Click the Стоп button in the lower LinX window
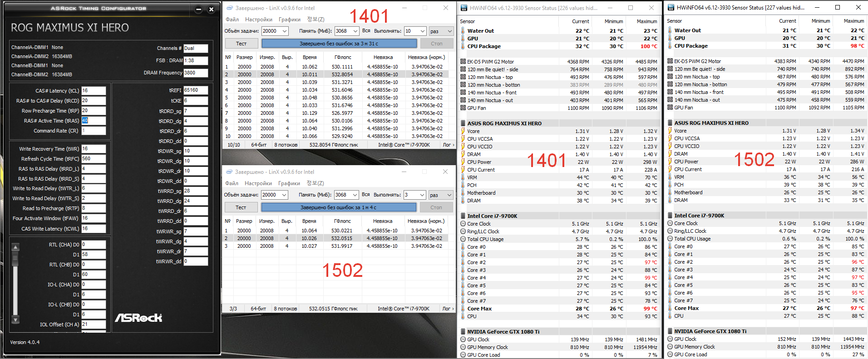Viewport: 868px width, 359px height. (x=436, y=207)
